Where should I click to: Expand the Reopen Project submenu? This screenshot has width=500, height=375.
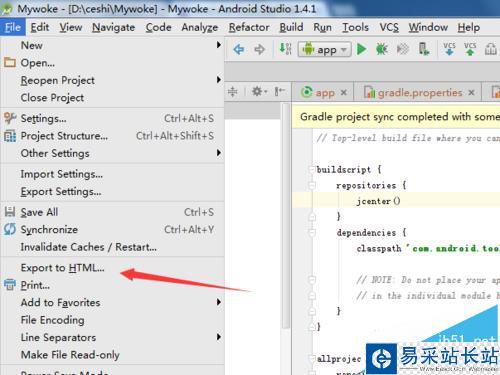pyautogui.click(x=112, y=80)
